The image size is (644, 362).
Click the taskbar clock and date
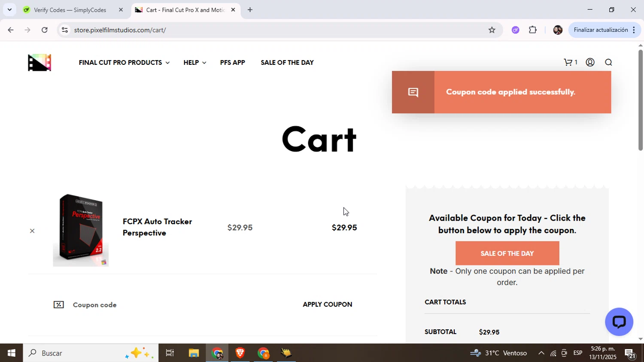(x=603, y=353)
